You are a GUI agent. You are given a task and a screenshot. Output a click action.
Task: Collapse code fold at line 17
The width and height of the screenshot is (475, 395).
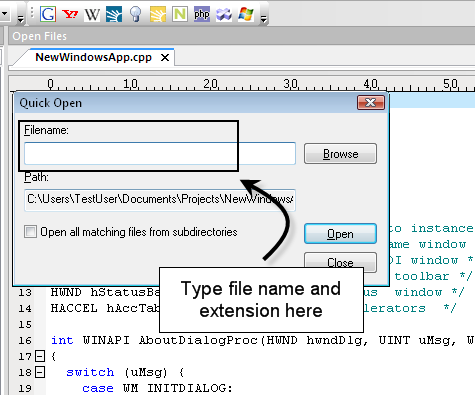pyautogui.click(x=40, y=356)
